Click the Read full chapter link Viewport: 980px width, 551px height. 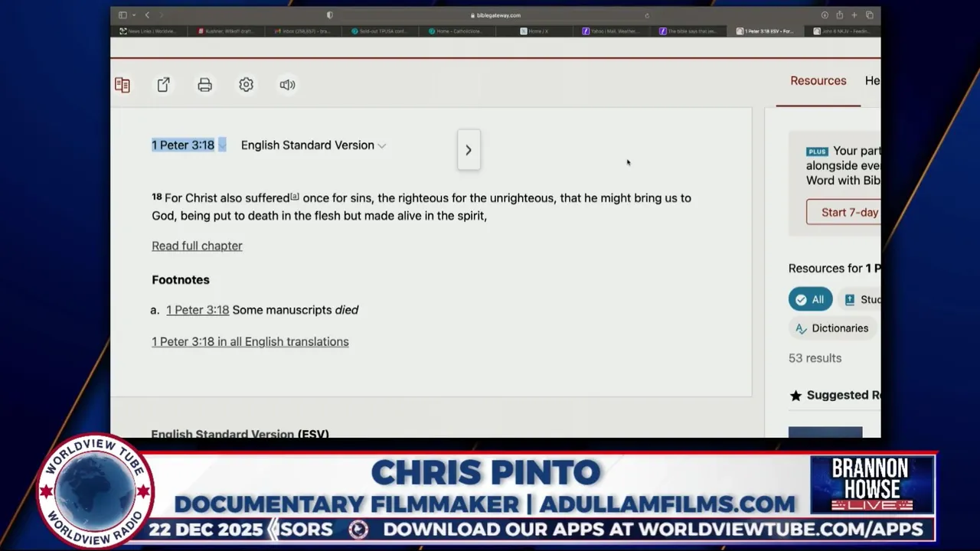click(x=197, y=246)
